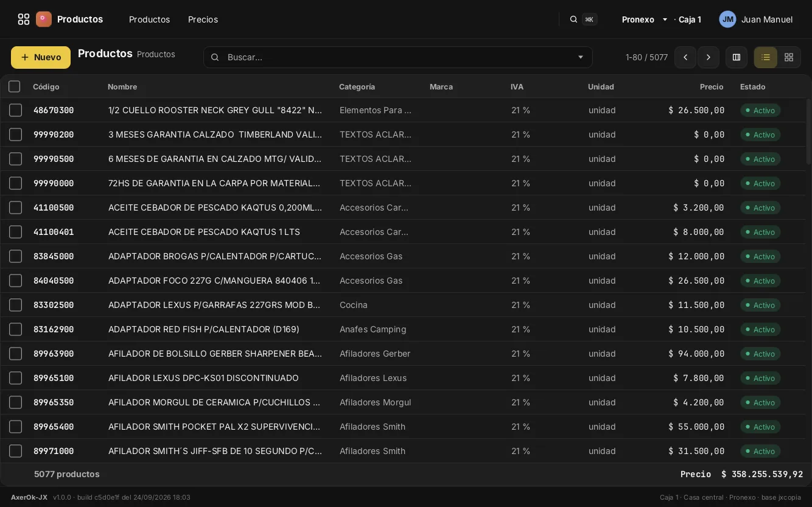
Task: Sort by the Precio column header
Action: tap(712, 86)
